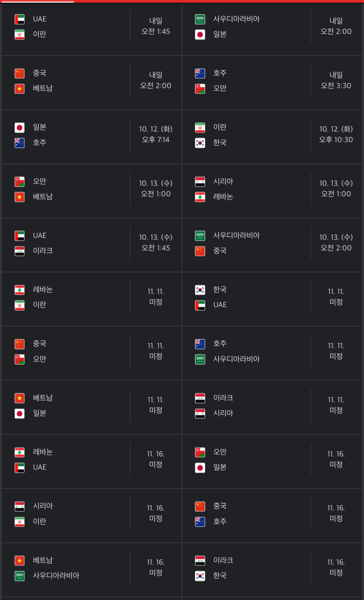Select the 호주 team name in the 사우디아라비아 match on 11. 11.
The height and width of the screenshot is (600, 364).
point(220,343)
